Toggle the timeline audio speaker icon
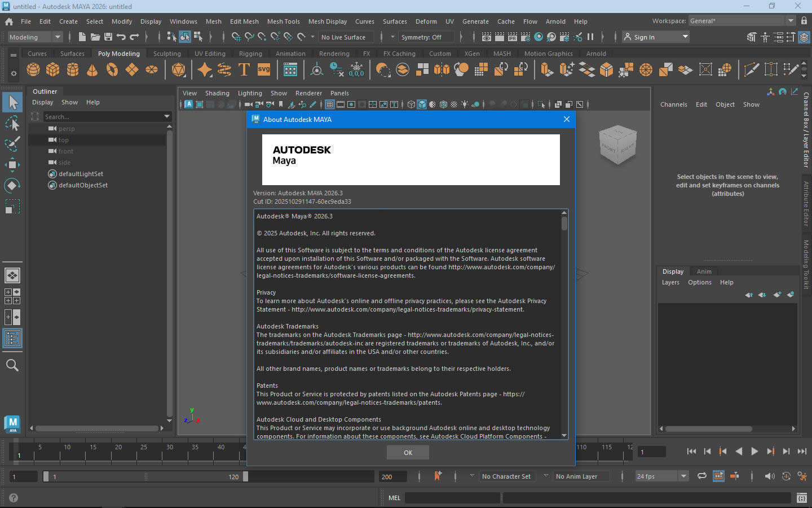 point(769,476)
